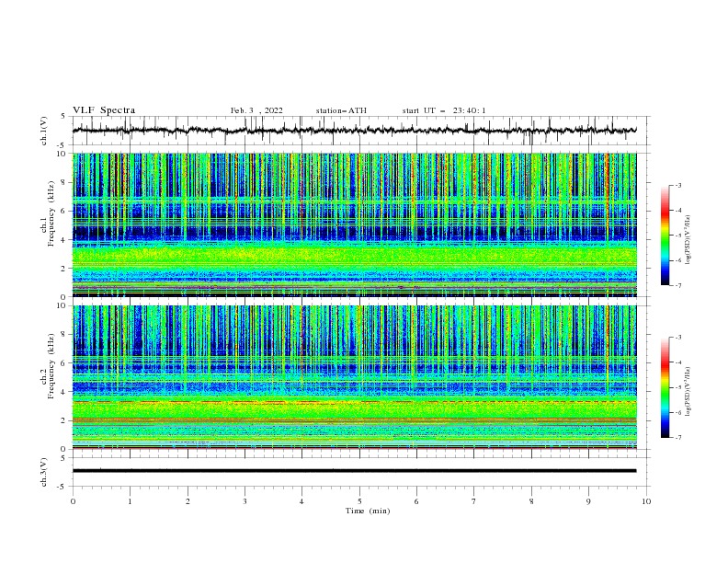This screenshot has height=563, width=728.
Task: Click the 'Time (min)' axis label
Action: [x=368, y=511]
